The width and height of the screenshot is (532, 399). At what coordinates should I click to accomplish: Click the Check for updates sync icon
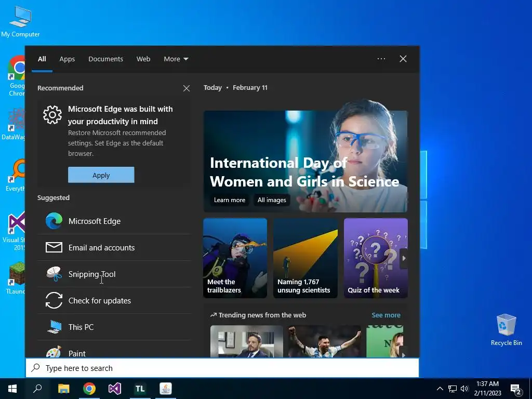click(x=54, y=301)
